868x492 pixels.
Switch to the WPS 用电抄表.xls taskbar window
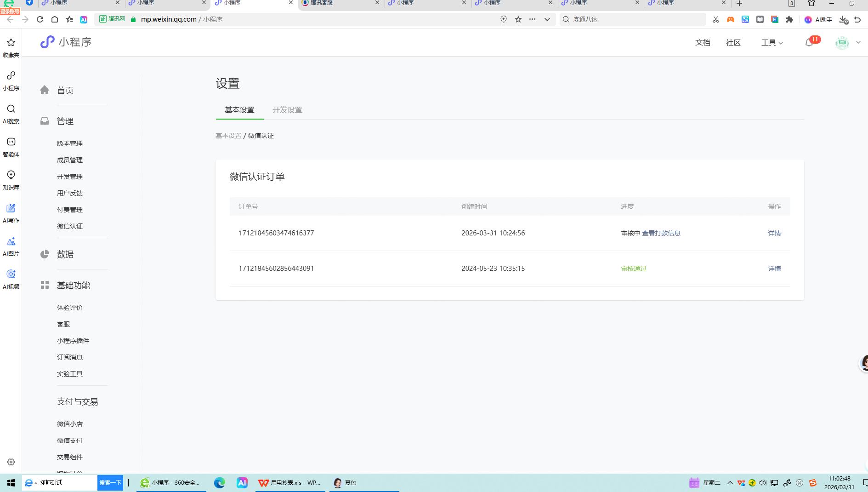pos(290,483)
